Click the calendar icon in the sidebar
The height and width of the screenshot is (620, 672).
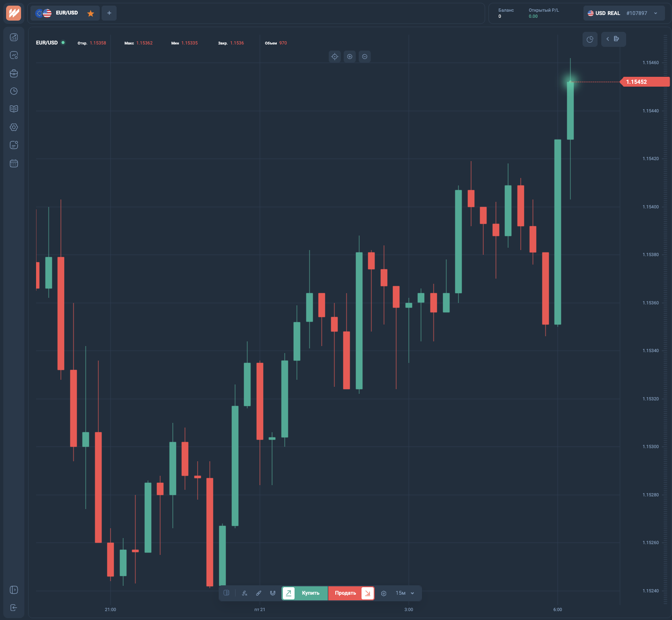click(14, 163)
